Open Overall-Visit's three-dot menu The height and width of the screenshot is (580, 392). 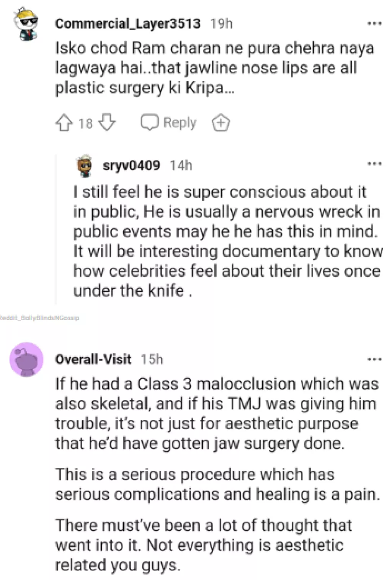pyautogui.click(x=374, y=358)
